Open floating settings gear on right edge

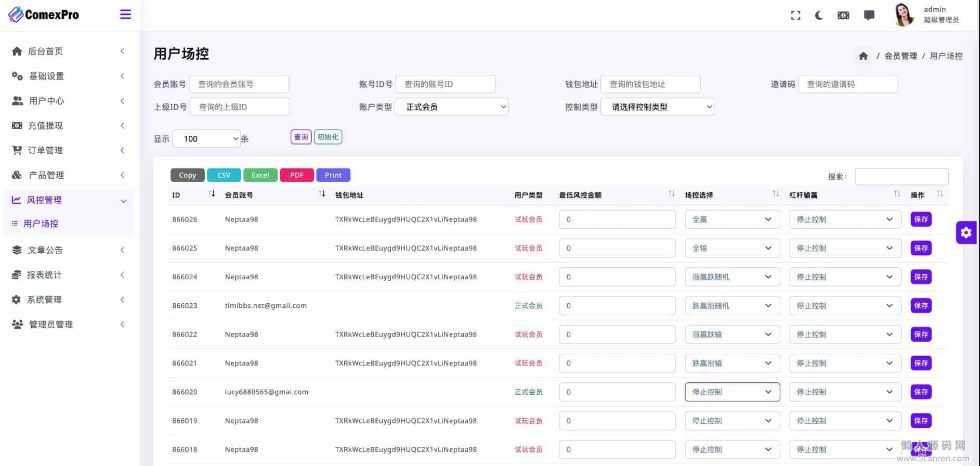(x=966, y=232)
